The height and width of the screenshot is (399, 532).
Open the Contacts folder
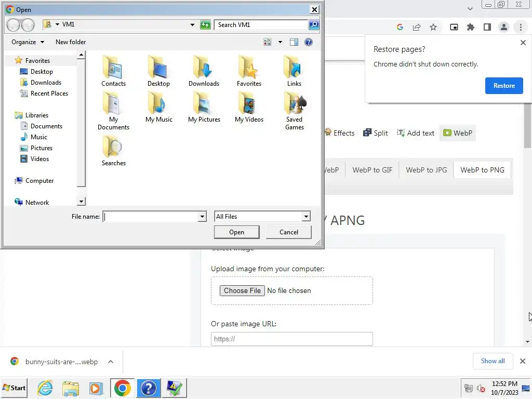point(113,71)
